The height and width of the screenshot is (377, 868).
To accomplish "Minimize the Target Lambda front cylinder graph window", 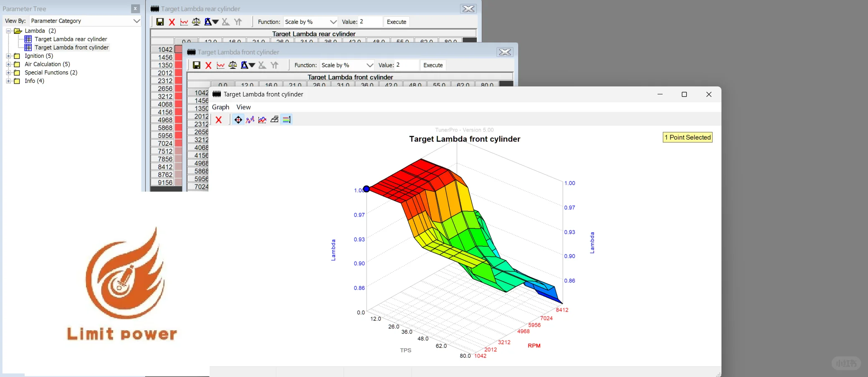I will pyautogui.click(x=660, y=94).
